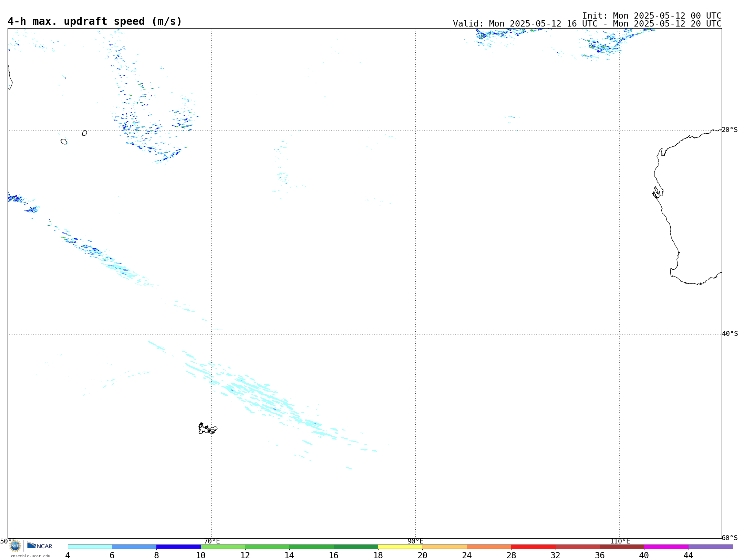Click the colorbar tick label '18'
This screenshot has height=560, width=744.
(378, 556)
